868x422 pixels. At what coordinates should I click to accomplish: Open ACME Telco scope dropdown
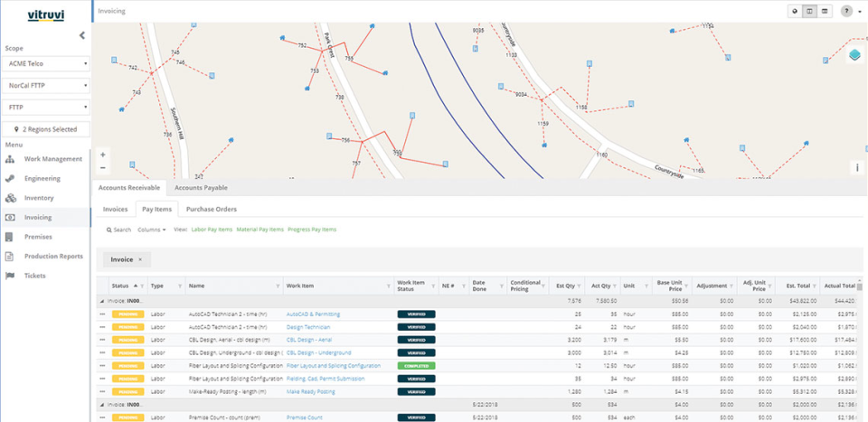(x=46, y=63)
